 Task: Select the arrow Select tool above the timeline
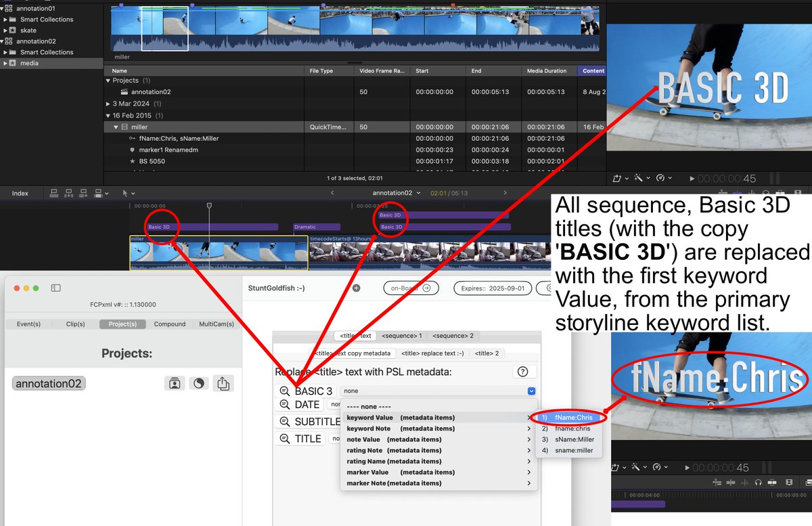(126, 194)
